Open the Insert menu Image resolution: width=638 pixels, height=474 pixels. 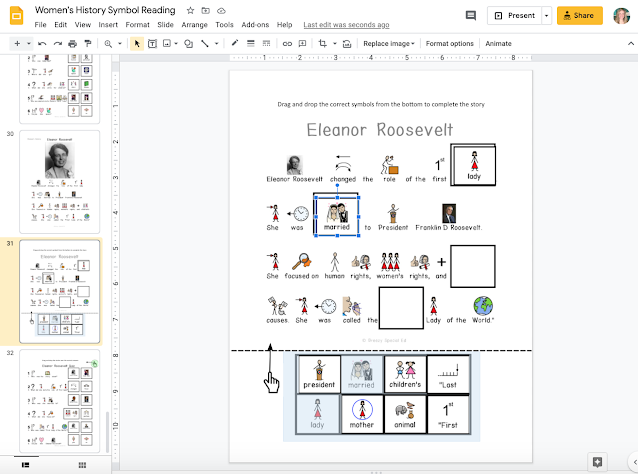[x=108, y=25]
